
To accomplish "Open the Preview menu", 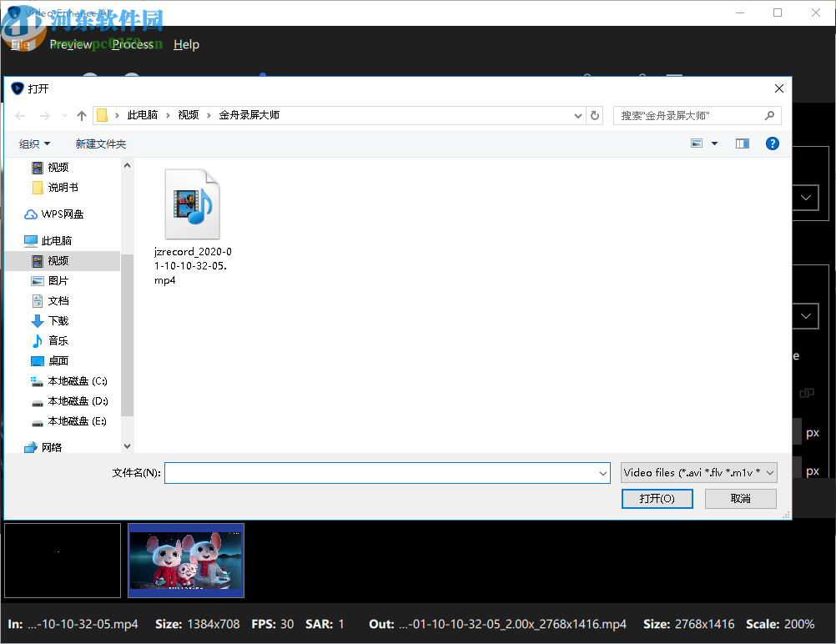I will tap(71, 44).
